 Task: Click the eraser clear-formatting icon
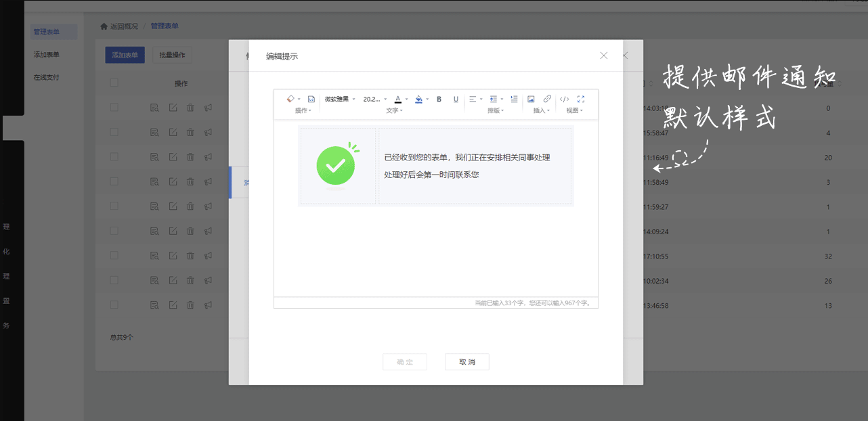point(290,99)
